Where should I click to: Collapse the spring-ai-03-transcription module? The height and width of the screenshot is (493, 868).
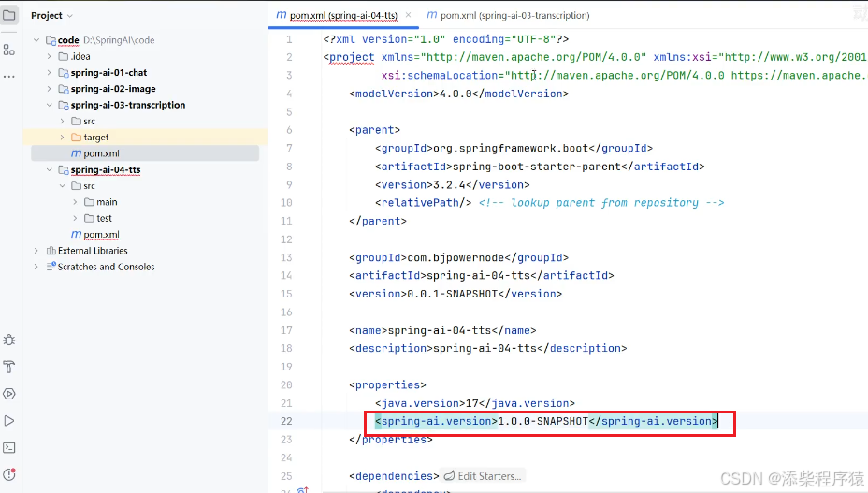tap(50, 105)
